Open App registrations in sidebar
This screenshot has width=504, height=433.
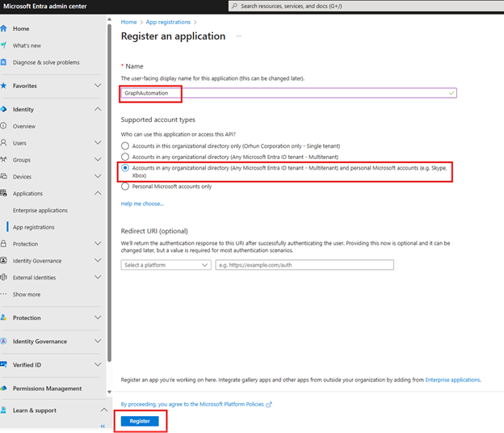tap(34, 227)
